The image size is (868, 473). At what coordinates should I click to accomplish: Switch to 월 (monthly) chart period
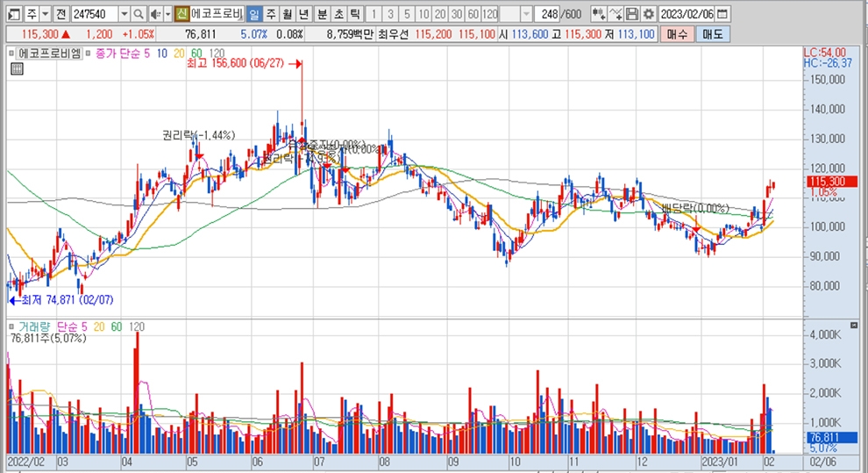(288, 14)
